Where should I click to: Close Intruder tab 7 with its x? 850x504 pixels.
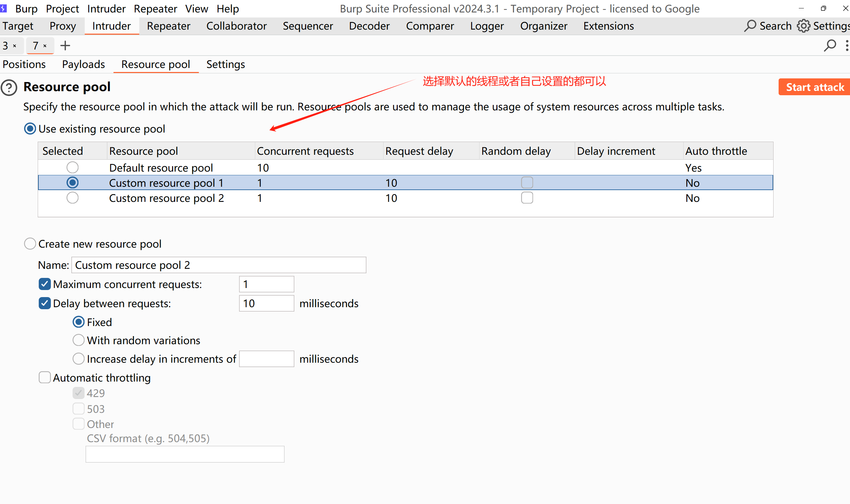click(45, 46)
